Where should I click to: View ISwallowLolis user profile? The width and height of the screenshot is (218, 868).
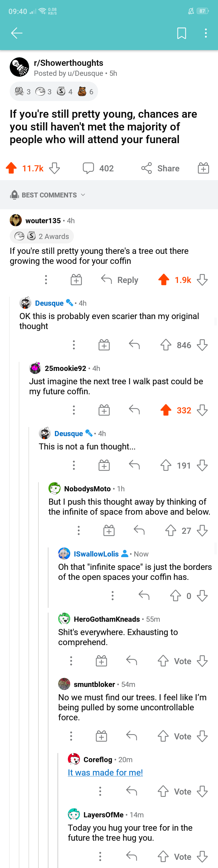[96, 554]
